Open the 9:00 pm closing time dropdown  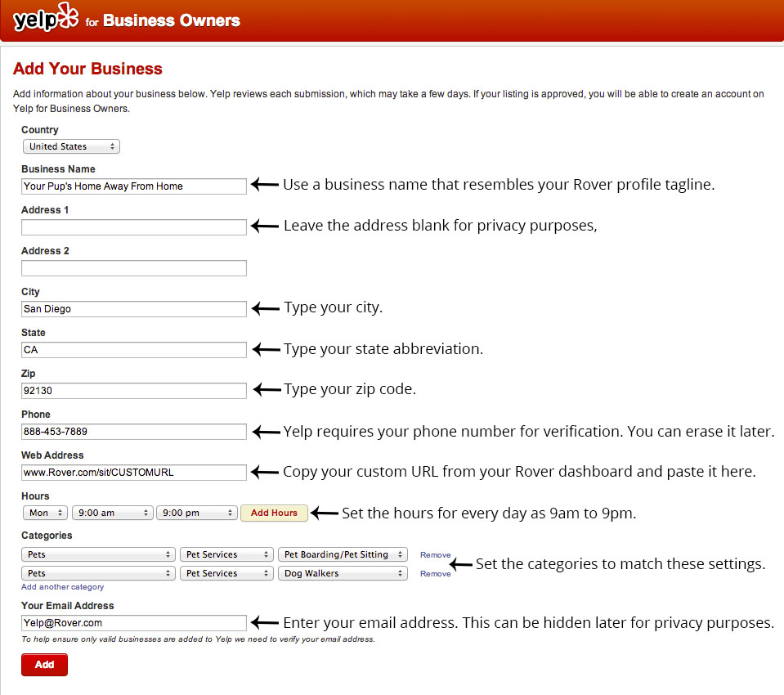(196, 513)
